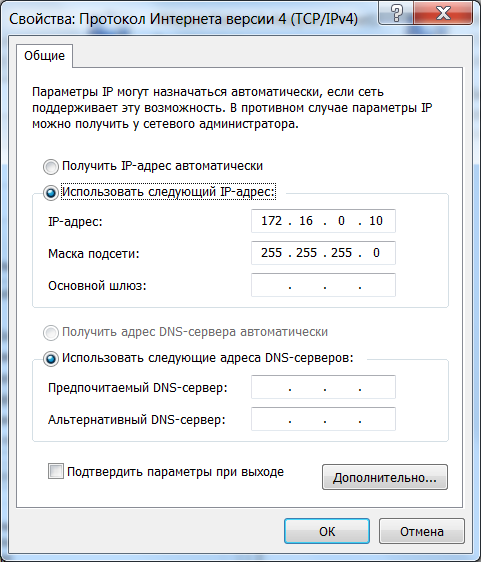Click the Маска подсети input field
Viewport: 481px width, 562px height.
click(x=323, y=253)
